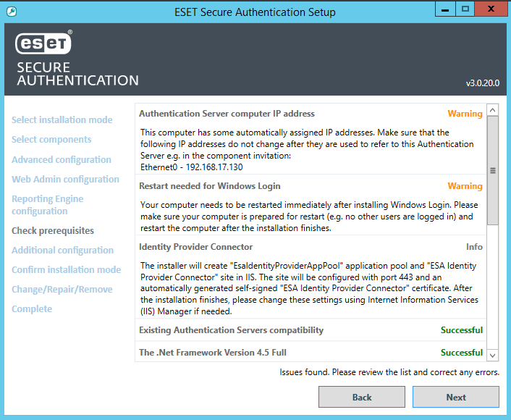511x420 pixels.
Task: Go to the Additional configuration step
Action: [62, 250]
